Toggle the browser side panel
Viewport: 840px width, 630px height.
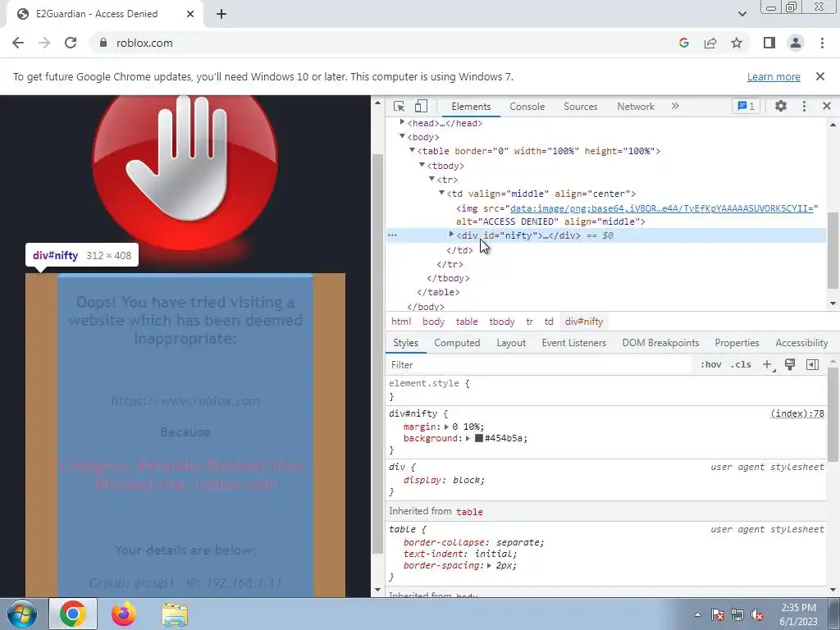769,43
